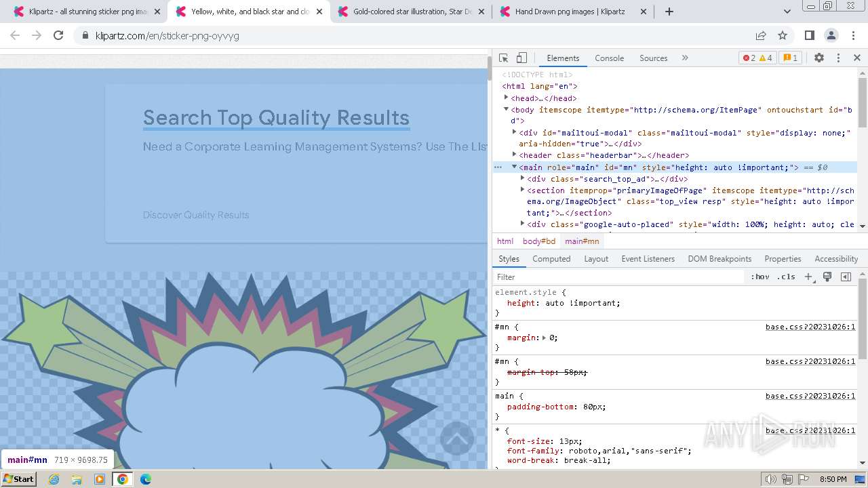Toggle the browser side panel icon
Viewport: 868px width, 488px height.
coord(809,35)
